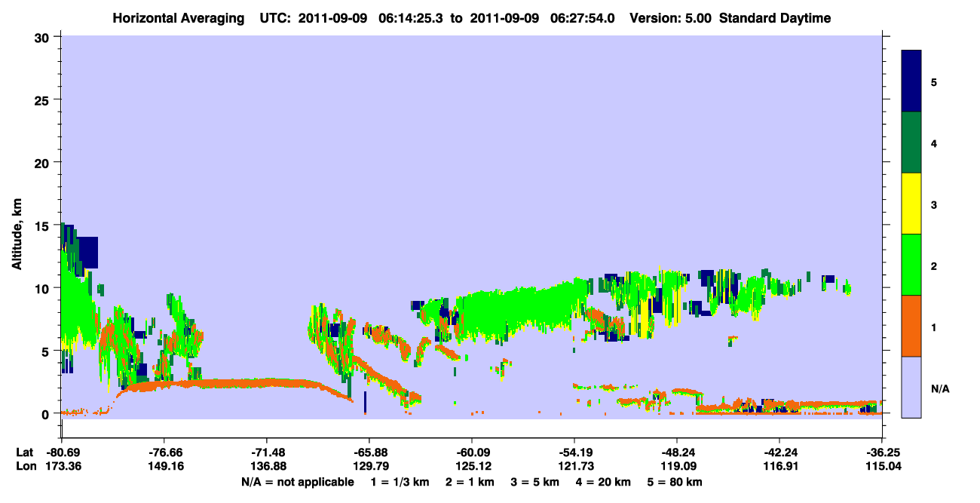This screenshot has height=503, width=980.
Task: Click the longitude 136.88 axis label
Action: pos(266,466)
